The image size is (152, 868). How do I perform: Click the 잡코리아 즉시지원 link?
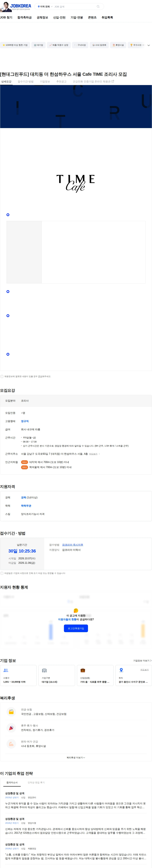(x=73, y=545)
